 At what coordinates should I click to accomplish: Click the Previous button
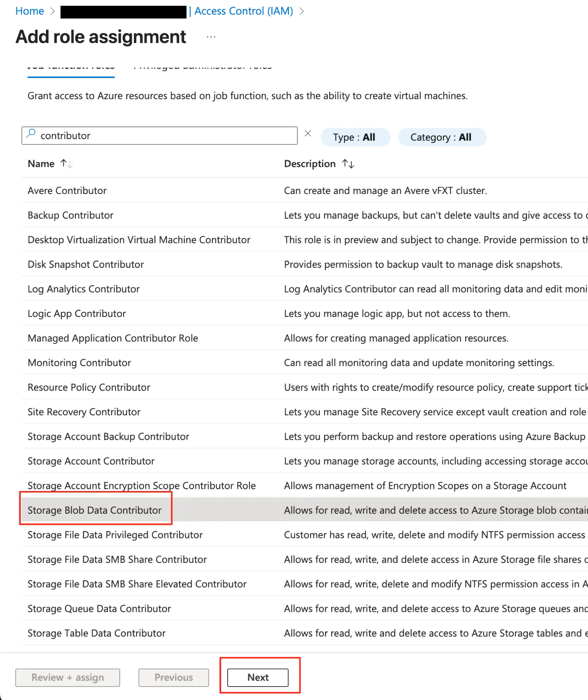pyautogui.click(x=174, y=677)
